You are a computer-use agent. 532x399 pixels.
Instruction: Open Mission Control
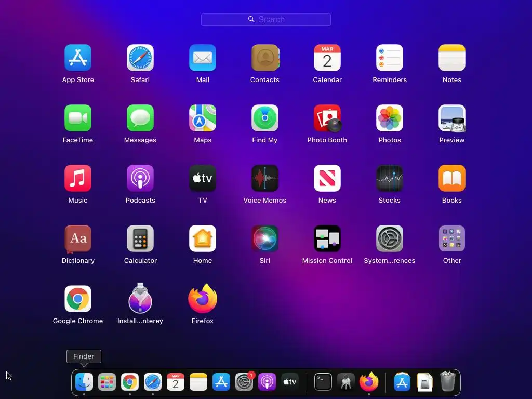[x=327, y=238]
